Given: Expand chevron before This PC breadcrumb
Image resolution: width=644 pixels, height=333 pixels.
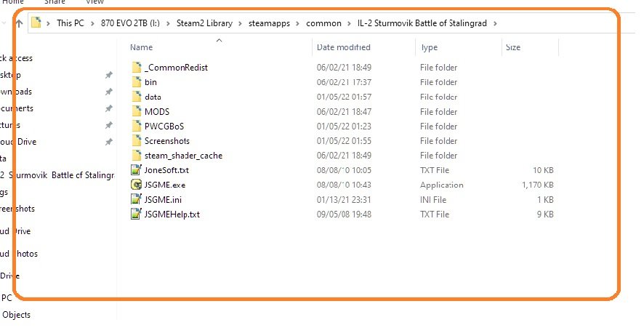Looking at the screenshot, I should point(49,23).
